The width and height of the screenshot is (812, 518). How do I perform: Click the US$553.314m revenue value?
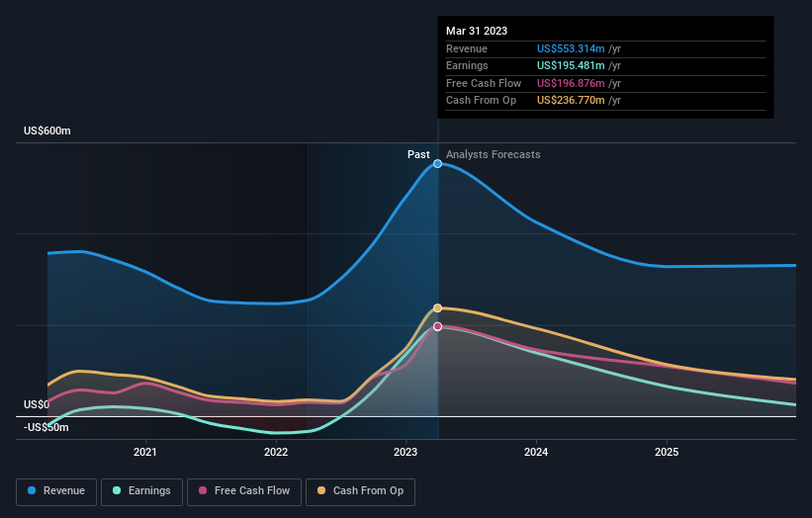coord(571,48)
